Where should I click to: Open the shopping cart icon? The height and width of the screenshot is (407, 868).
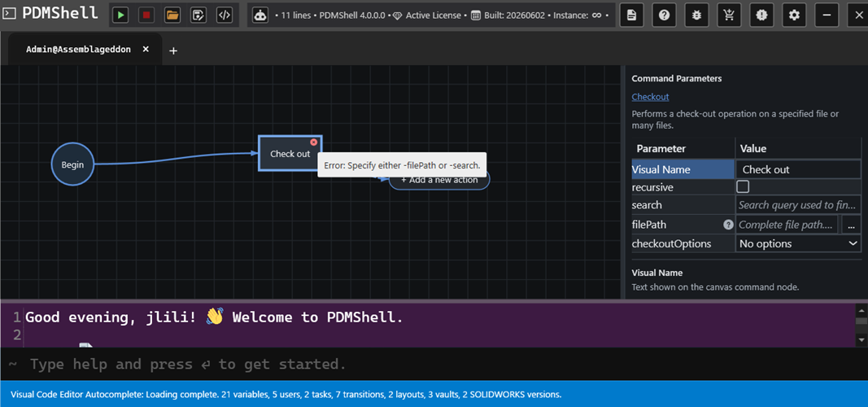click(729, 15)
